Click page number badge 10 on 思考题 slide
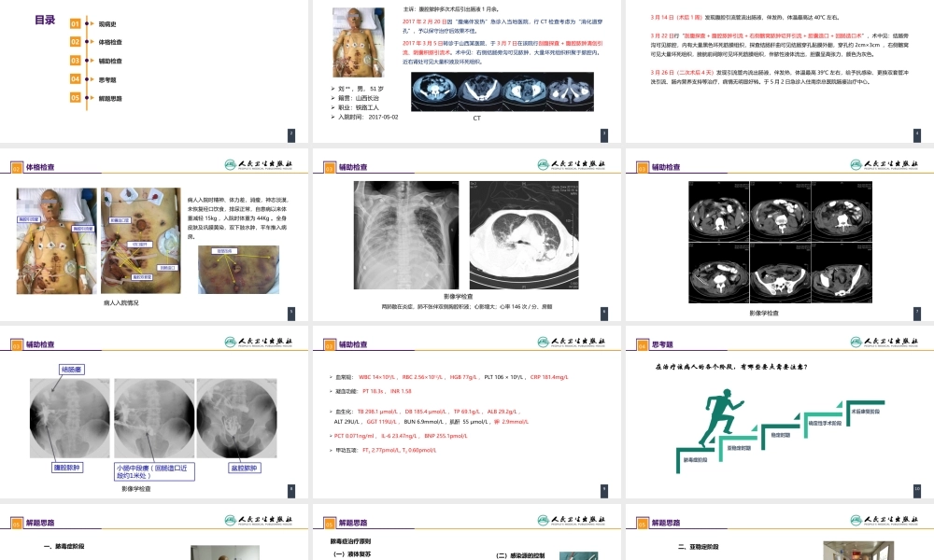This screenshot has height=560, width=934. [x=916, y=488]
